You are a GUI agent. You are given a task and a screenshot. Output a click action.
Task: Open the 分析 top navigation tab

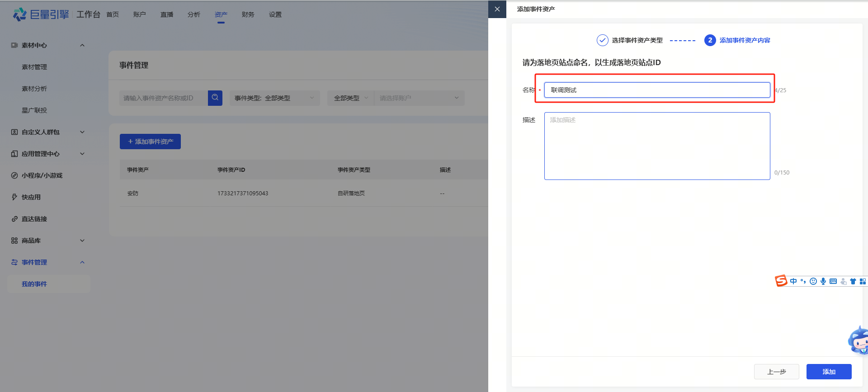click(x=193, y=14)
